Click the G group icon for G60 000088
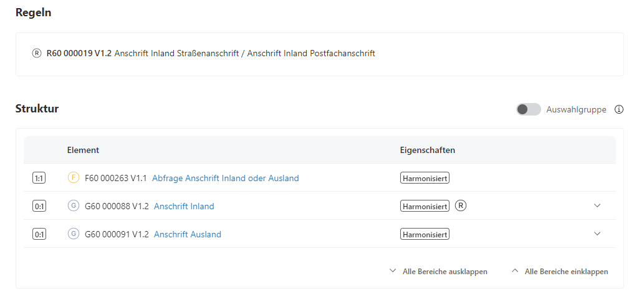Screen dimensions: 644x296 pos(73,206)
